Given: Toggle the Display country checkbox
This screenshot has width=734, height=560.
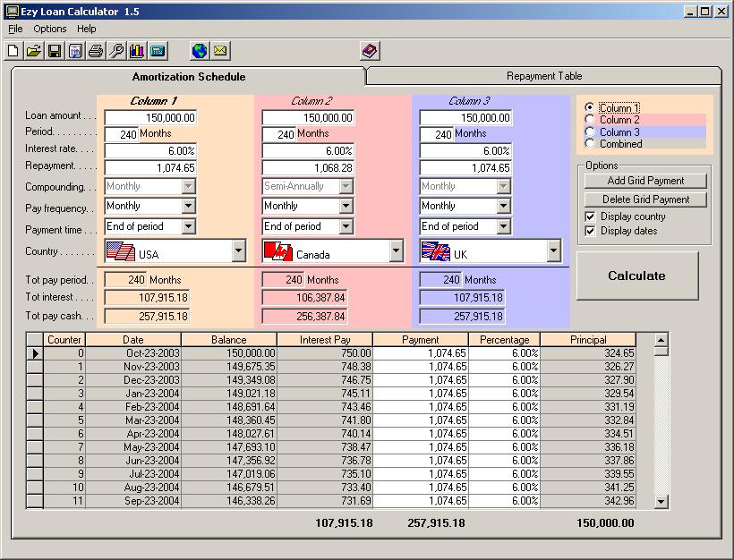Looking at the screenshot, I should (590, 216).
